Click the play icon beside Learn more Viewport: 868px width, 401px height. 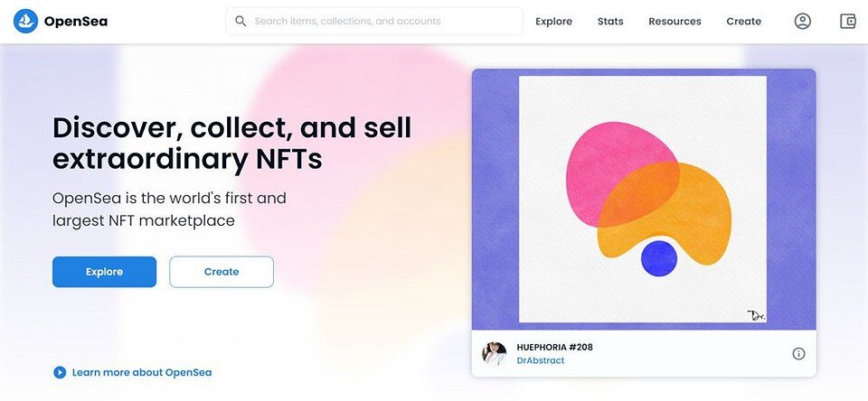60,372
